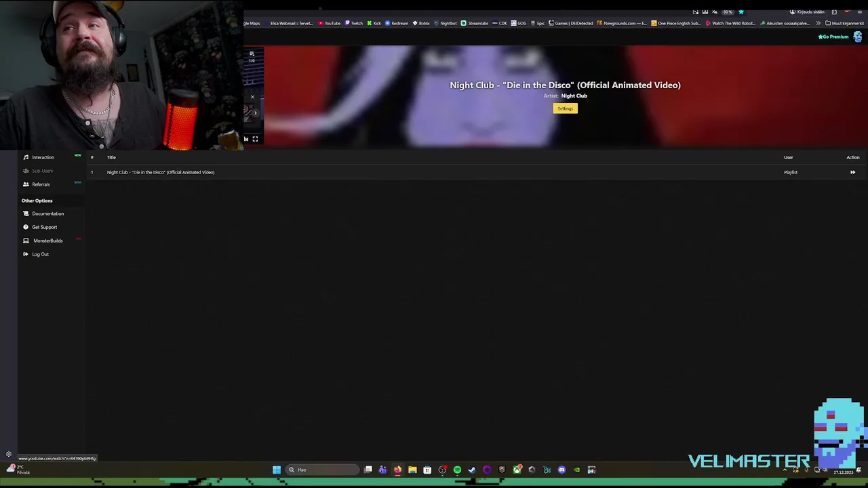
Task: Click the bookmark star icon in address bar
Action: [x=741, y=12]
